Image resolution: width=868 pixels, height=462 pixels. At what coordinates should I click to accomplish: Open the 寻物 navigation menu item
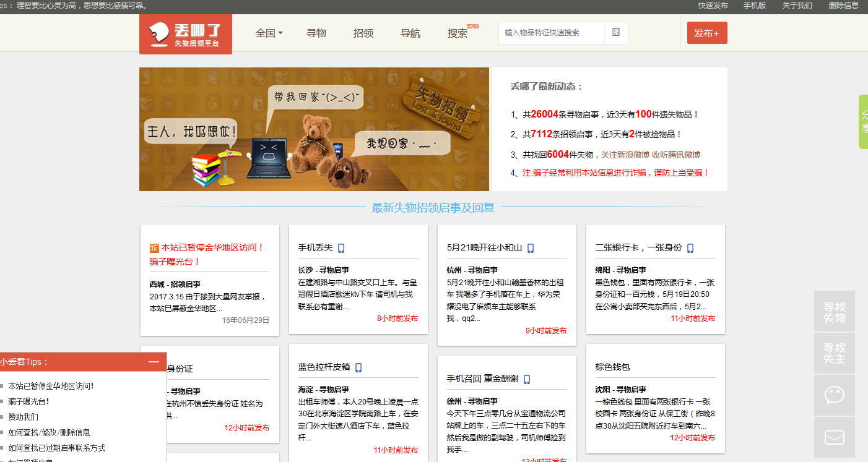[x=316, y=33]
